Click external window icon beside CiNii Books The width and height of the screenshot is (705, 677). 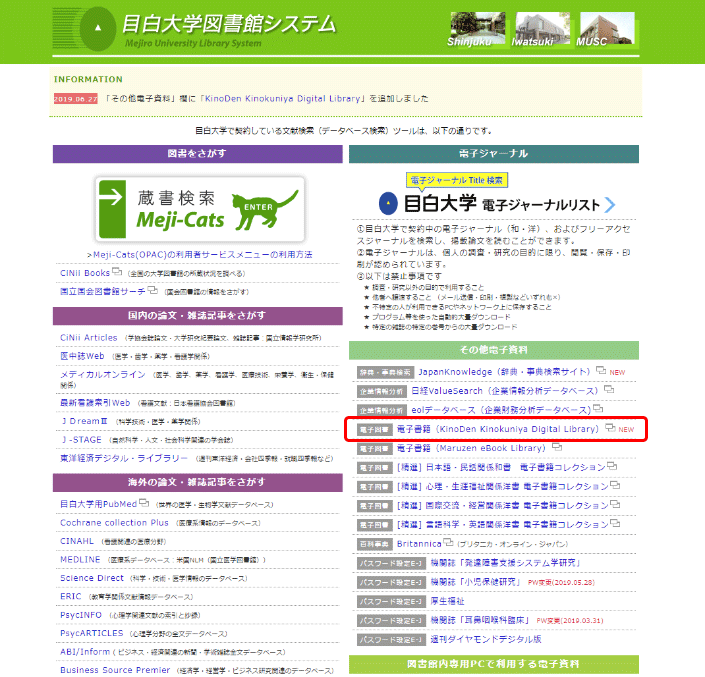[117, 272]
